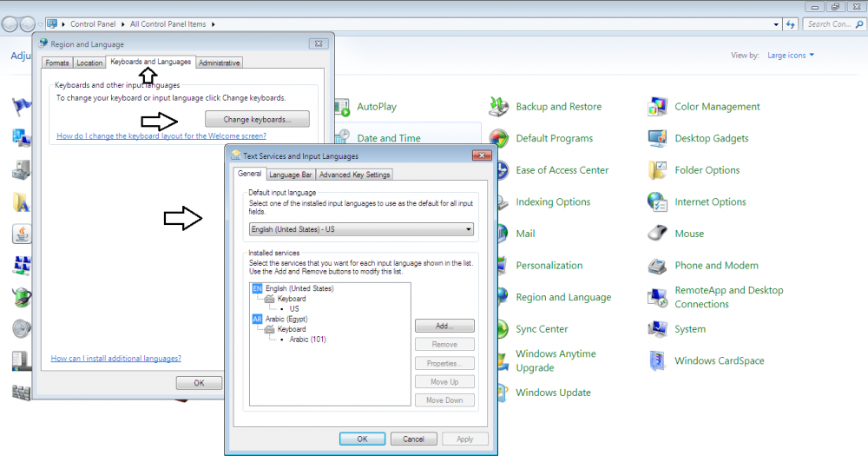The height and width of the screenshot is (462, 868).
Task: Switch to the Administrative tab
Action: [220, 63]
